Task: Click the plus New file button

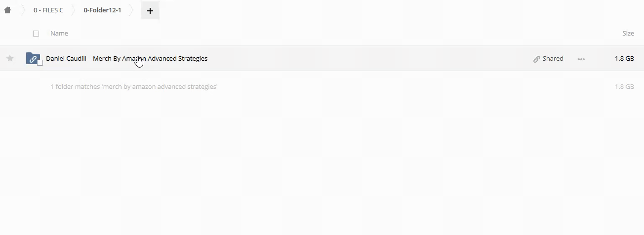Action: 150,10
